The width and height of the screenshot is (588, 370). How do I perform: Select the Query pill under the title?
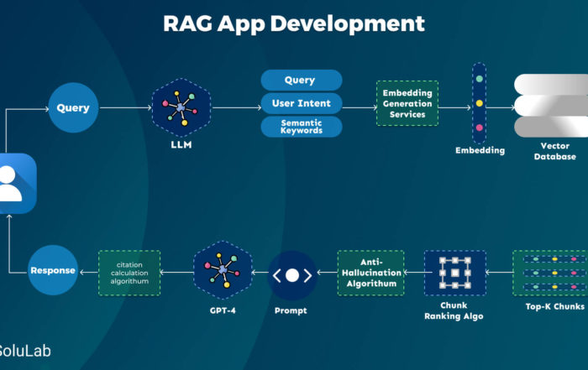coord(302,81)
